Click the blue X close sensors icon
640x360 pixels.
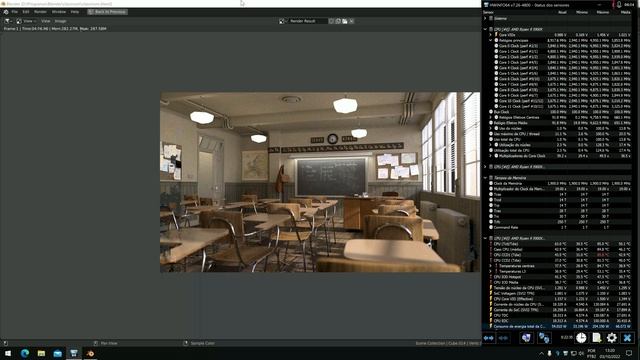627,338
